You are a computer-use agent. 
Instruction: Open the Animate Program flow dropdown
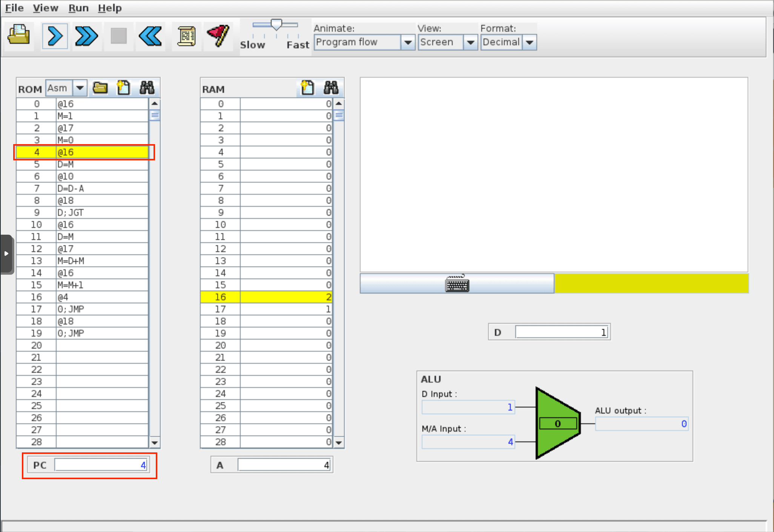point(408,42)
